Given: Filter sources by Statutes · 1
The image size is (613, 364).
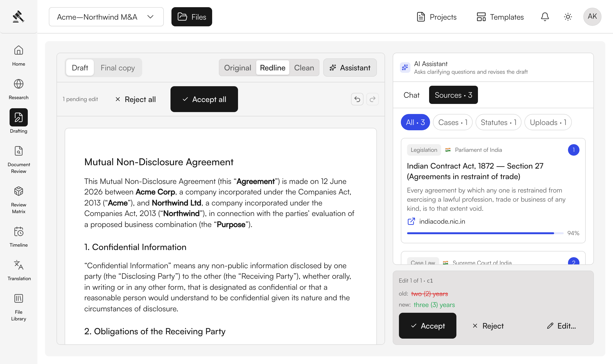Looking at the screenshot, I should tap(499, 122).
